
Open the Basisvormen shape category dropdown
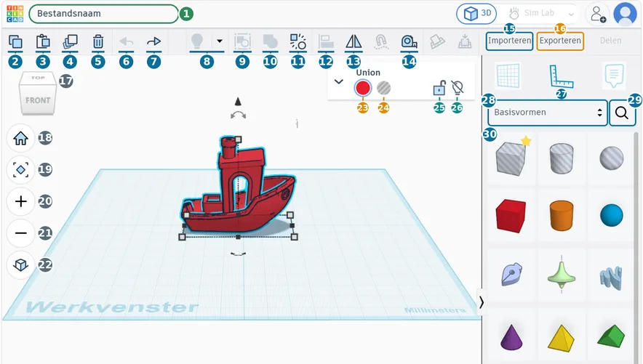tap(548, 113)
